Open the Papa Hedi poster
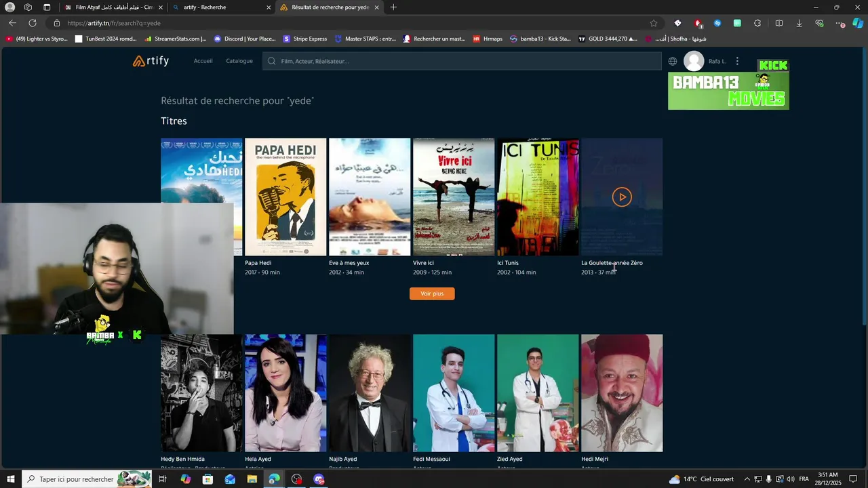 (285, 197)
